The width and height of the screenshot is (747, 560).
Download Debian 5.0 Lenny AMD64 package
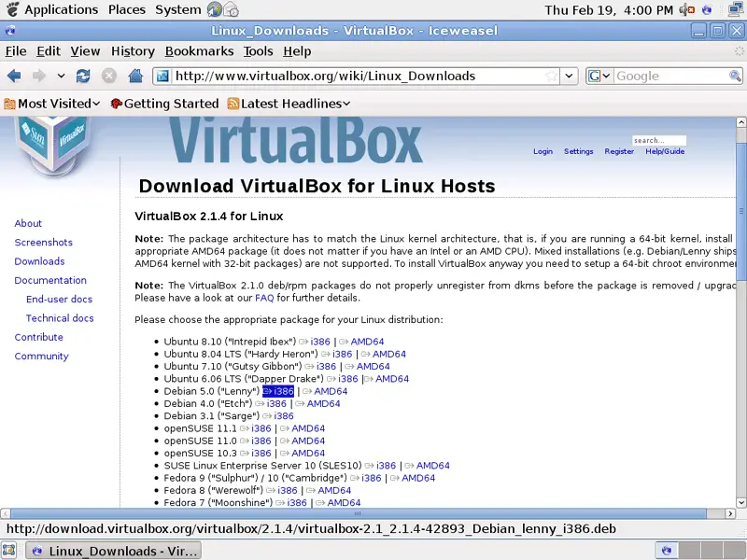(x=331, y=391)
